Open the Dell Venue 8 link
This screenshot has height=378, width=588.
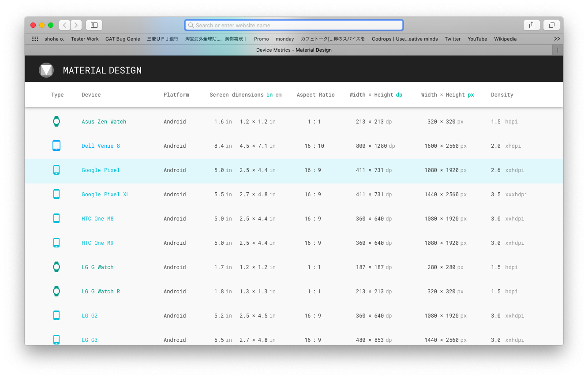click(101, 146)
